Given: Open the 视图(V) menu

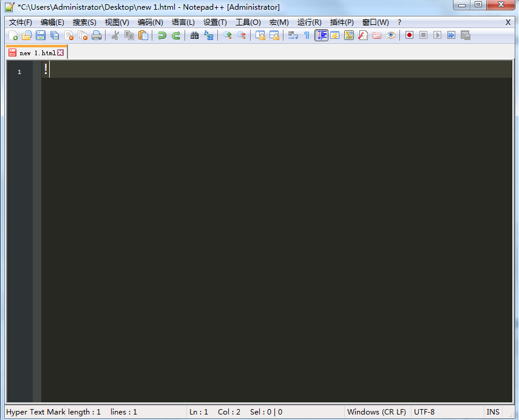Looking at the screenshot, I should [x=117, y=22].
